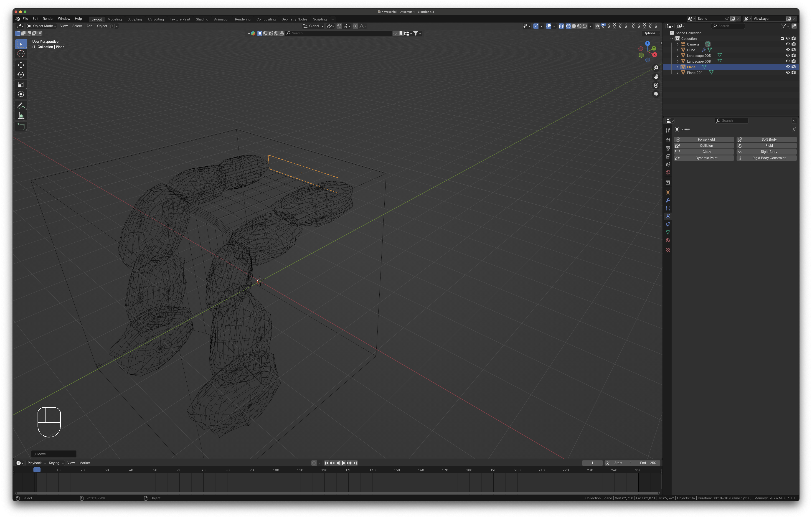Screen dimensions: 812x518
Task: Open the World properties tab
Action: 668,173
